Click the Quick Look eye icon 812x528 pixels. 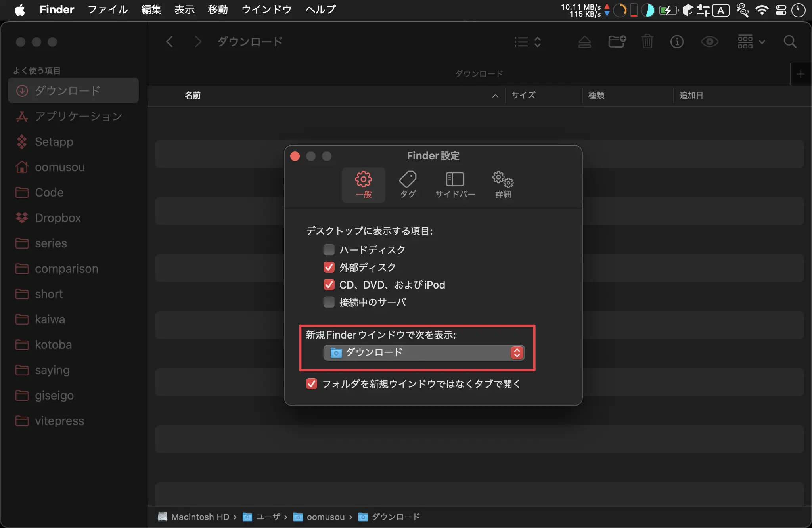pyautogui.click(x=710, y=42)
